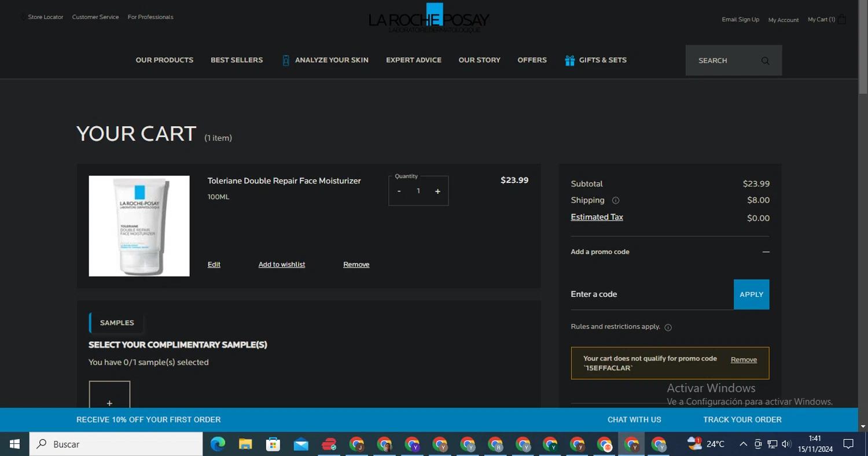Open the taskbar clock showing 1:41
Viewport: 868px width, 456px height.
coord(815,444)
